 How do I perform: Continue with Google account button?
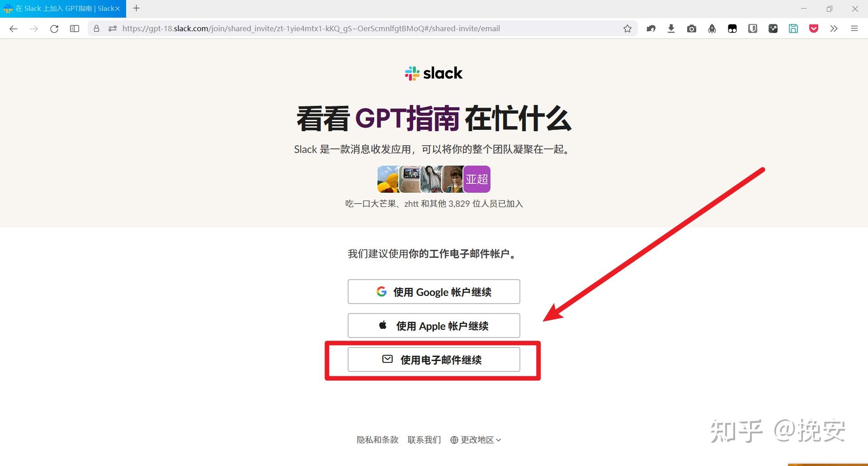point(434,292)
